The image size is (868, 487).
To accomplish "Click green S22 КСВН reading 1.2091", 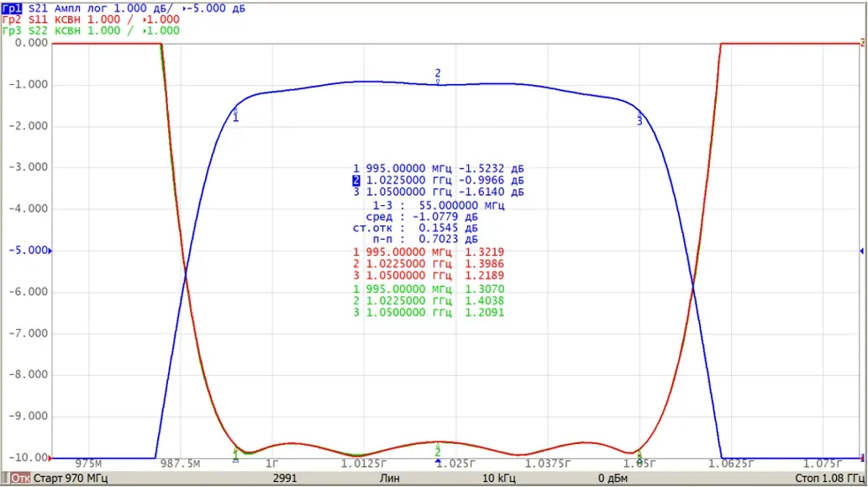I will [484, 313].
